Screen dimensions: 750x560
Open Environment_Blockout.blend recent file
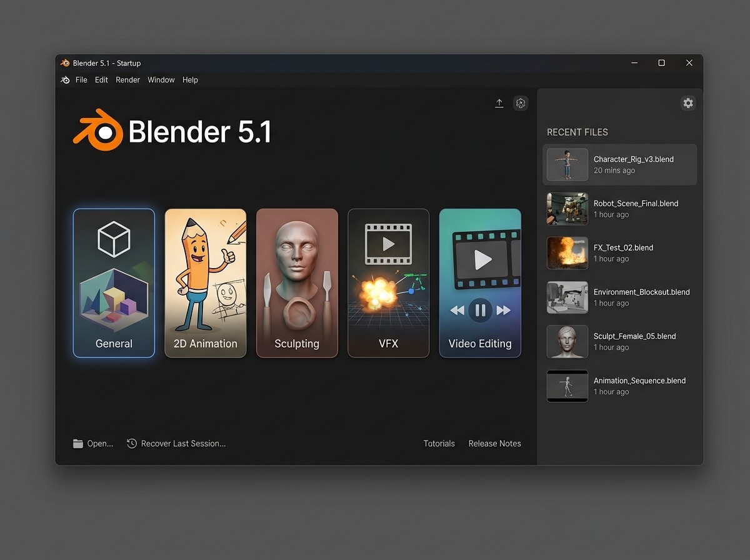pyautogui.click(x=619, y=297)
